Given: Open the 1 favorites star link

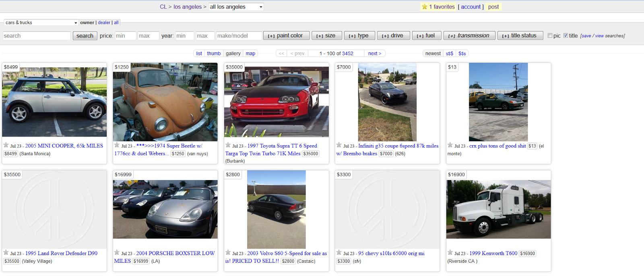Looking at the screenshot, I should tap(438, 7).
